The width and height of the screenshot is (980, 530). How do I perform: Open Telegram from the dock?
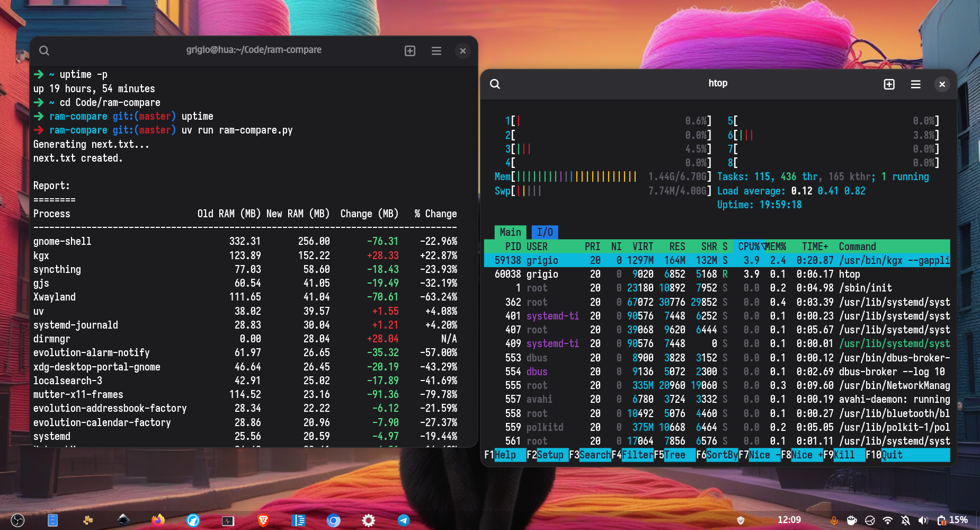pos(404,520)
